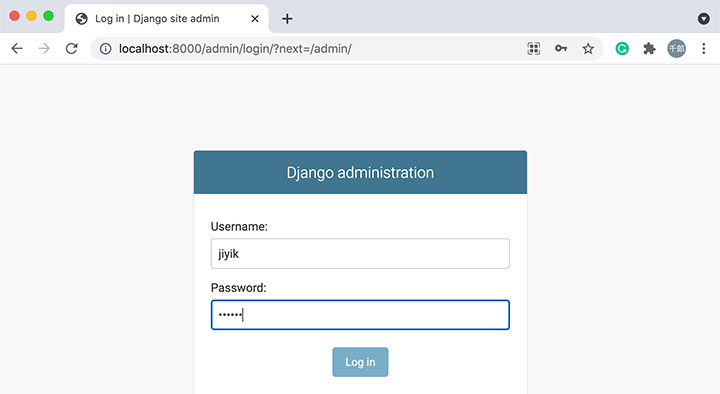Minimize the window with the yellow button
The height and width of the screenshot is (394, 720).
[31, 16]
